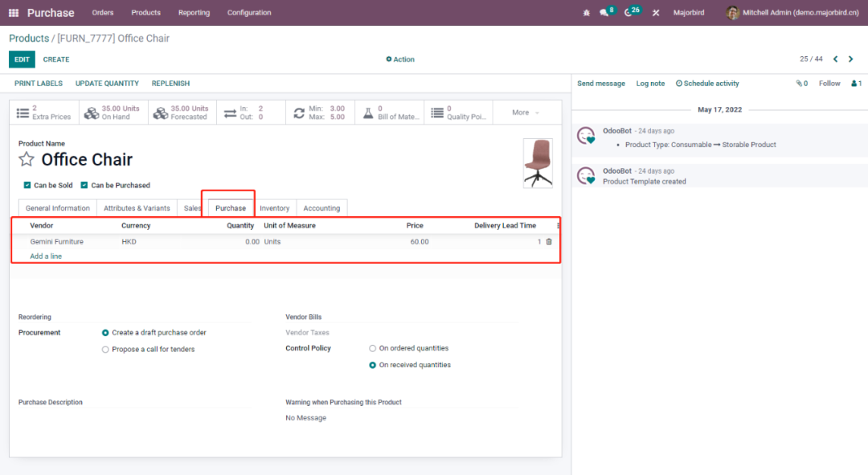Mark Office Chair as favorite with the star
The height and width of the screenshot is (475, 868).
click(27, 159)
